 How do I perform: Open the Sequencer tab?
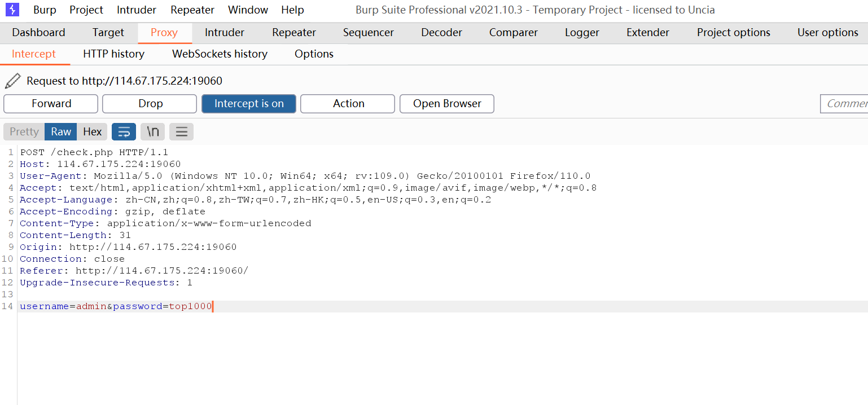tap(369, 33)
